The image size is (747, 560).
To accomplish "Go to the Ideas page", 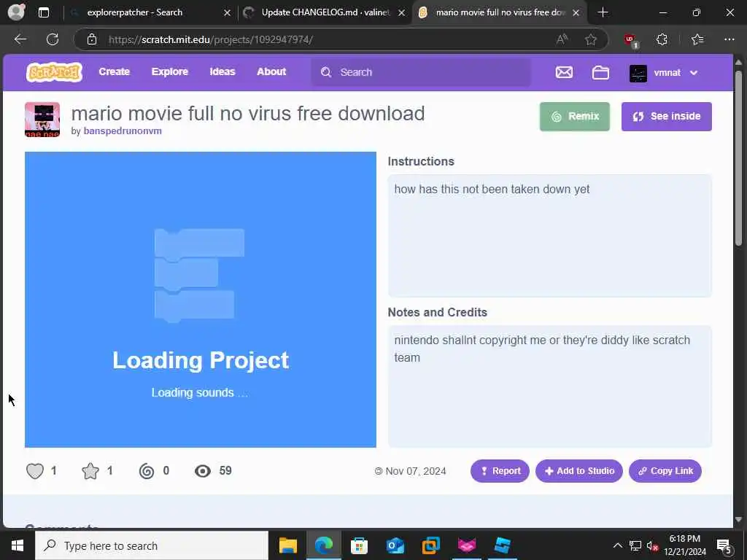I will [222, 72].
